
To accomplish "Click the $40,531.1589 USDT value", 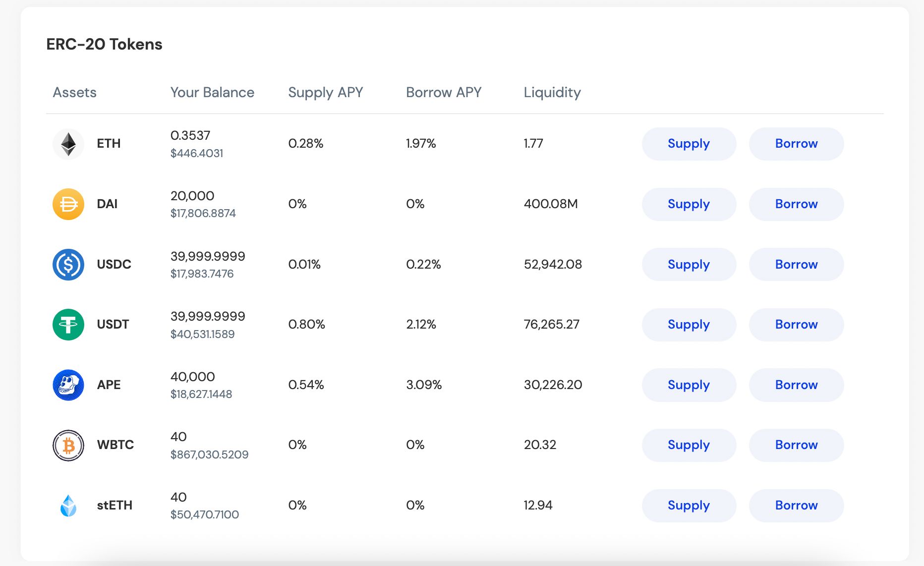I will click(x=203, y=334).
